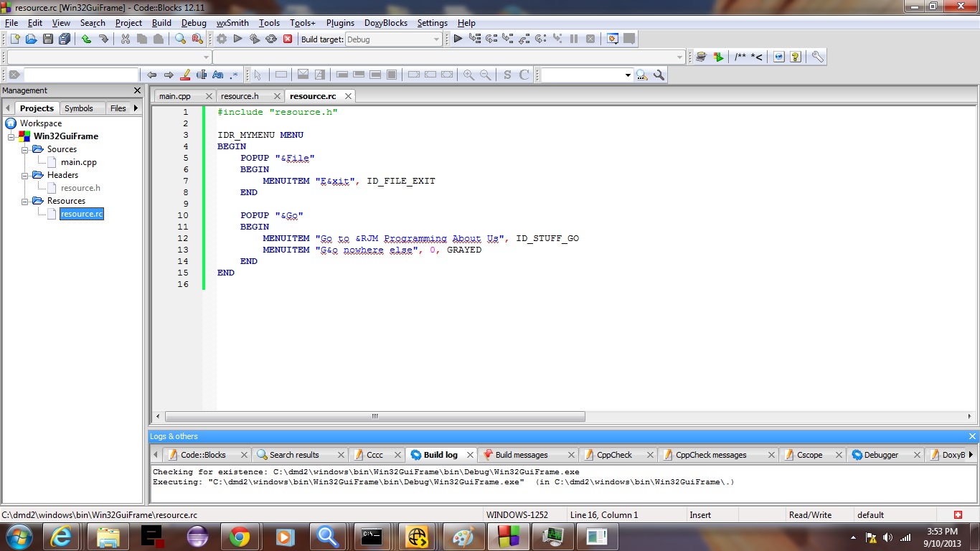Start the debugger
The width and height of the screenshot is (980, 551).
coord(458,39)
